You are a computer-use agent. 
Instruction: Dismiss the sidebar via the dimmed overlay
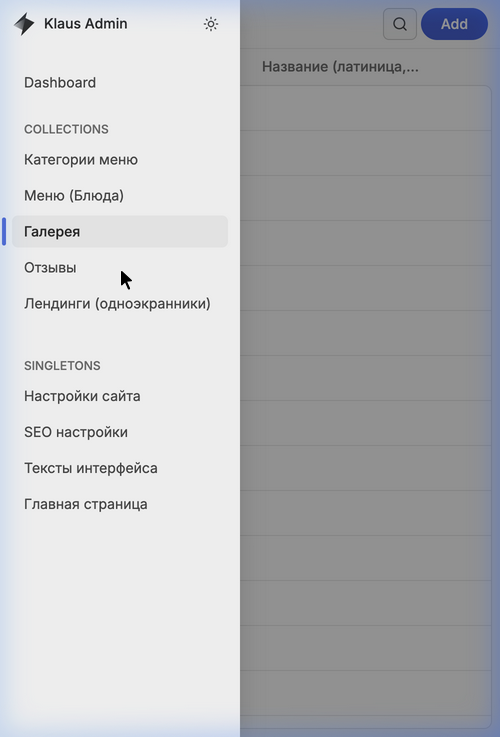pyautogui.click(x=370, y=376)
